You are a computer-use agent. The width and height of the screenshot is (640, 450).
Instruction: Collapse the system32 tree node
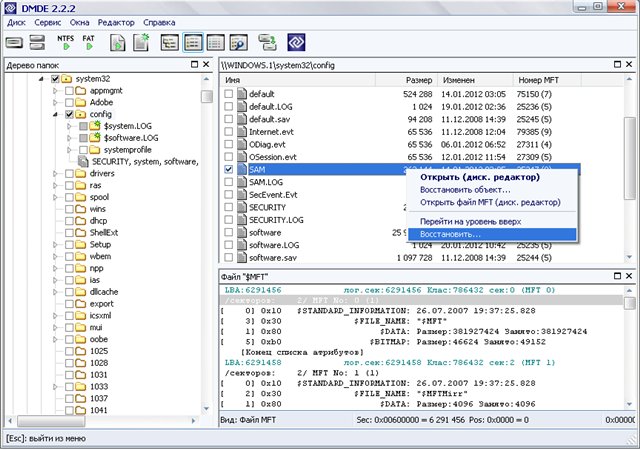point(41,79)
